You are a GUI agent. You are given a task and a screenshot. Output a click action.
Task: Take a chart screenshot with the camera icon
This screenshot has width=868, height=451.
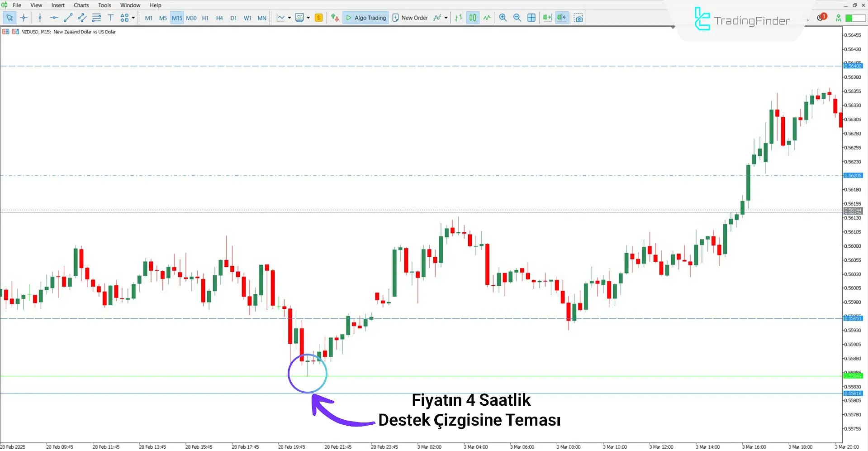(579, 18)
